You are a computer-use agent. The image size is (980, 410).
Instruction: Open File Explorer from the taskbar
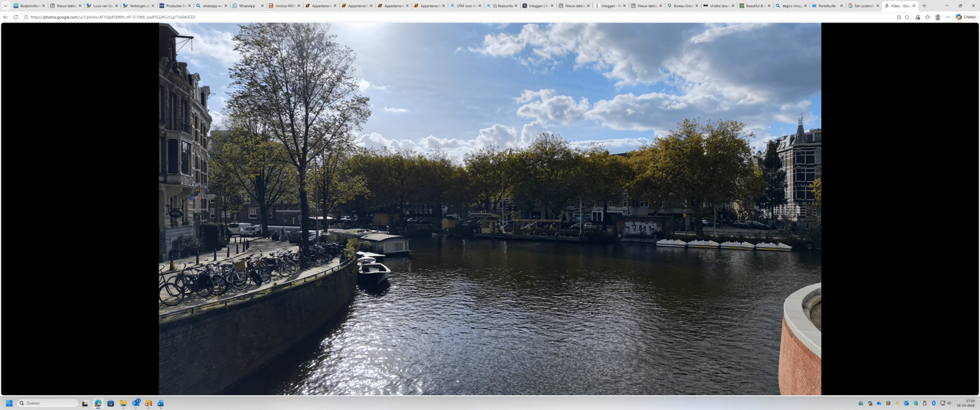(123, 403)
